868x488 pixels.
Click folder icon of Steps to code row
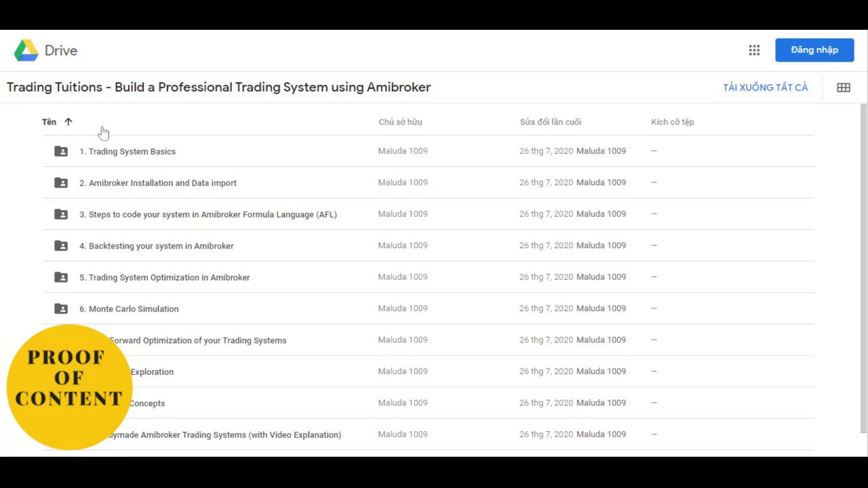(x=61, y=214)
